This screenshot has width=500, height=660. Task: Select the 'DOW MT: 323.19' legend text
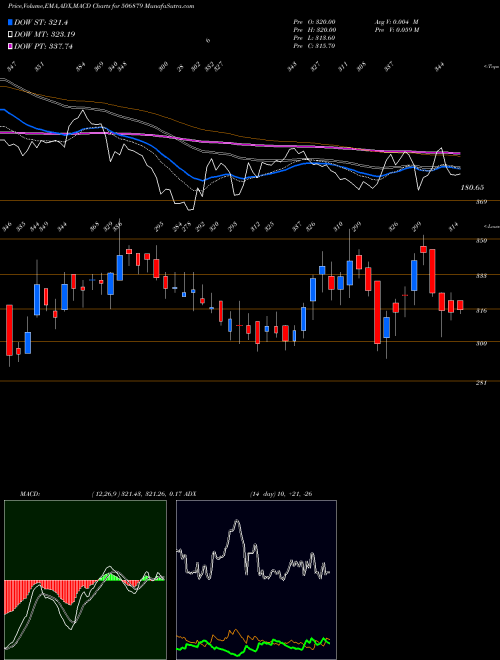click(45, 35)
